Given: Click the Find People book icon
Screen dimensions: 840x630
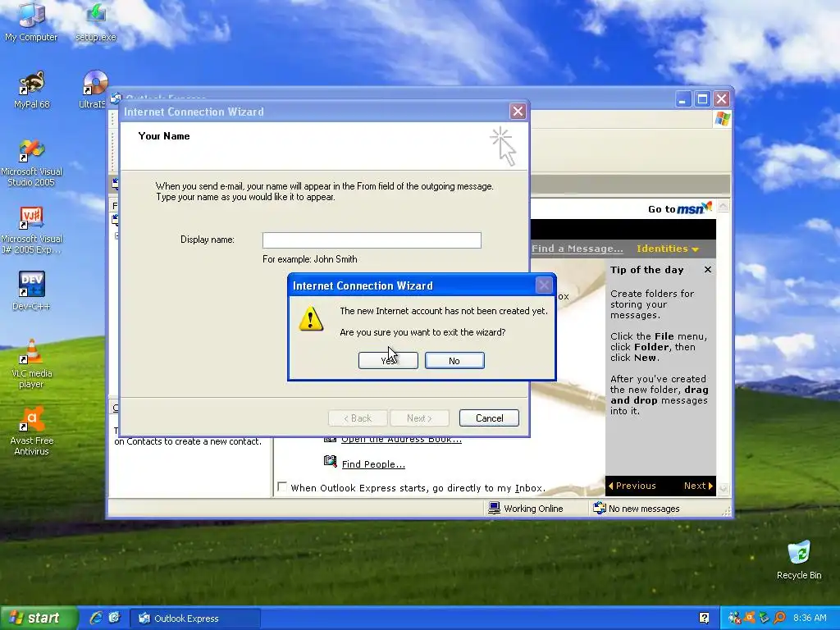Looking at the screenshot, I should tap(331, 462).
